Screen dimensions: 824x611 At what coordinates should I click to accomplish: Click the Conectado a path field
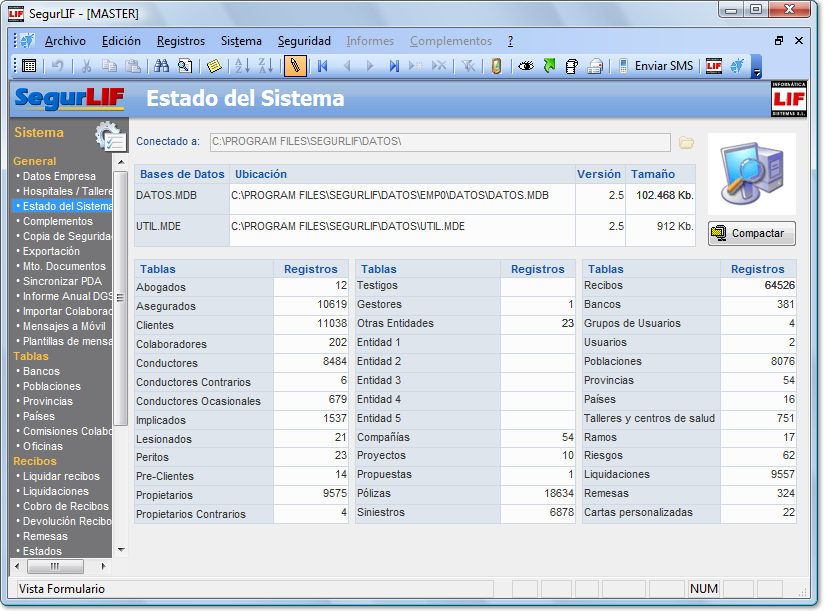pyautogui.click(x=439, y=142)
